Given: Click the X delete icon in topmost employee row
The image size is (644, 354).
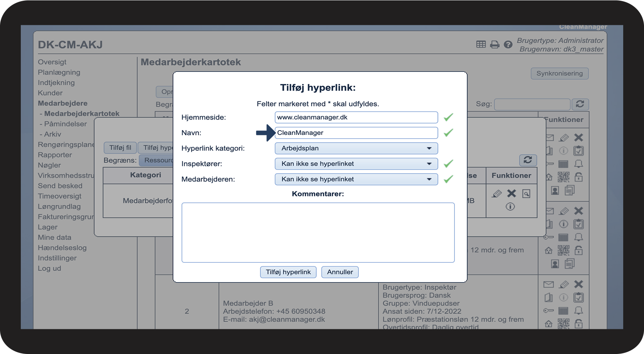Looking at the screenshot, I should pyautogui.click(x=579, y=137).
